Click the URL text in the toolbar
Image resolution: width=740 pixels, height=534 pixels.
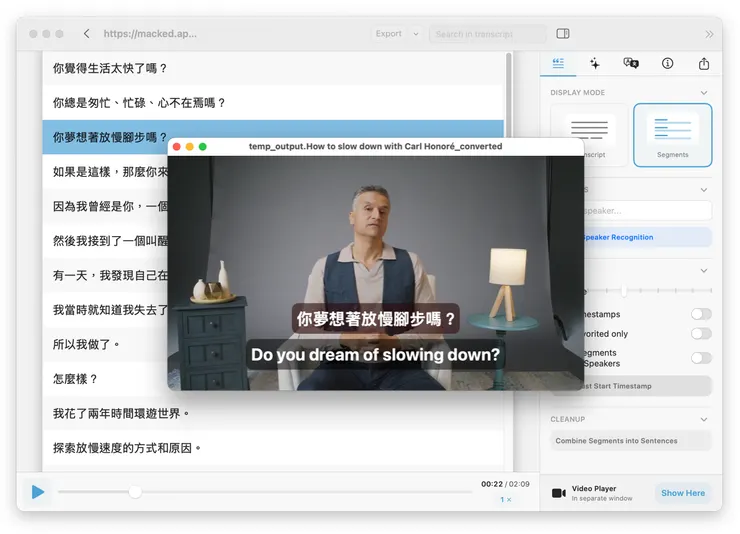pyautogui.click(x=150, y=33)
